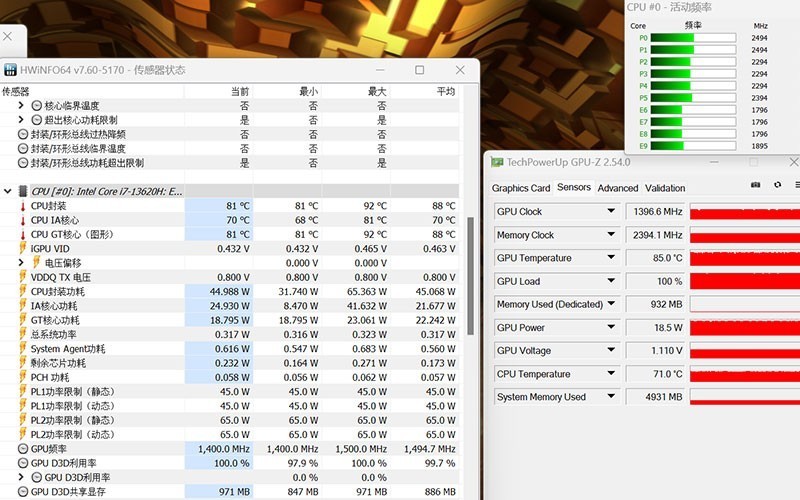Collapse the CPU [#0] Intel Core i7-13620H group

9,190
